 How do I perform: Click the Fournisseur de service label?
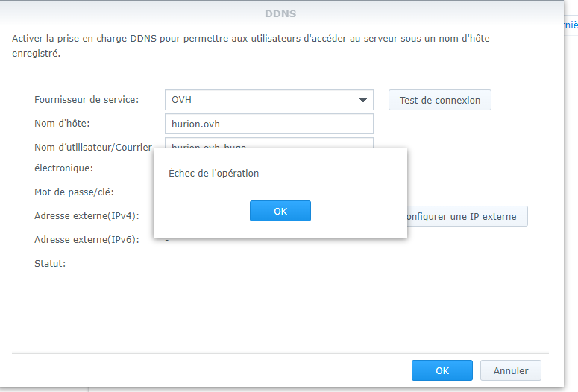coord(87,100)
